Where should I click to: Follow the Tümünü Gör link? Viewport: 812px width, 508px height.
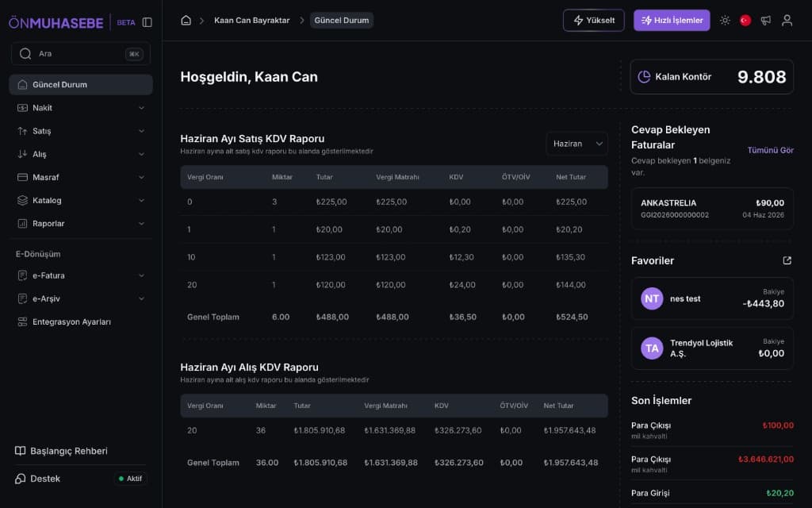click(x=770, y=150)
